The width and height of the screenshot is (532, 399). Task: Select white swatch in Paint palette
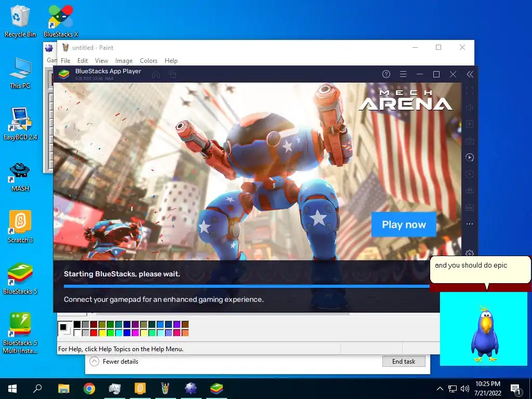[x=77, y=333]
